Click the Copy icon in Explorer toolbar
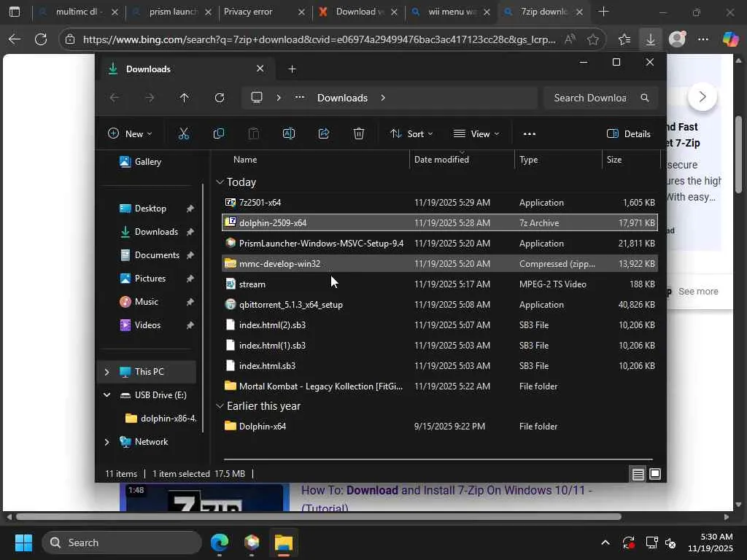 (x=219, y=134)
